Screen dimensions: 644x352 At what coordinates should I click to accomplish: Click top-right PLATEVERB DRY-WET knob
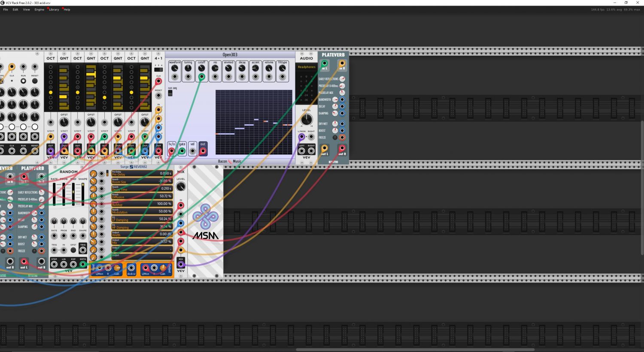pyautogui.click(x=335, y=124)
